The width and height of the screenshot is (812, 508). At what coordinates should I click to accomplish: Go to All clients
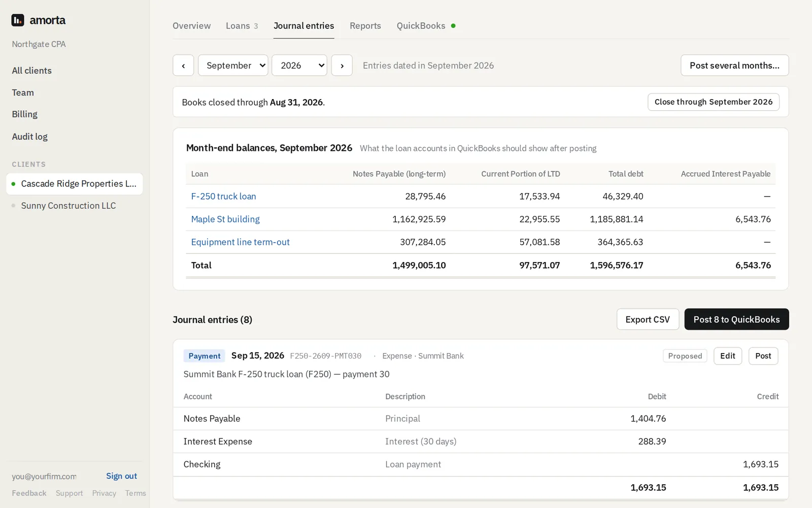tap(32, 71)
